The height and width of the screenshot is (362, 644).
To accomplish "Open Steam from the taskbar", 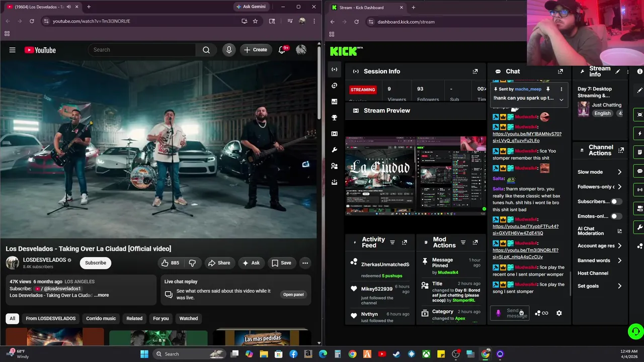I will (x=396, y=354).
